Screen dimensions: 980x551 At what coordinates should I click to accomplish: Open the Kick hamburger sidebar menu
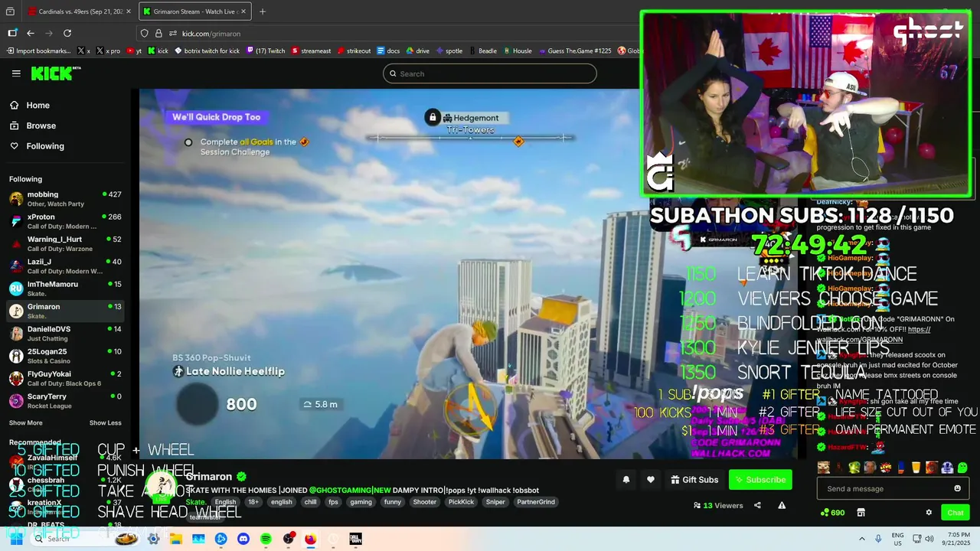pos(16,73)
